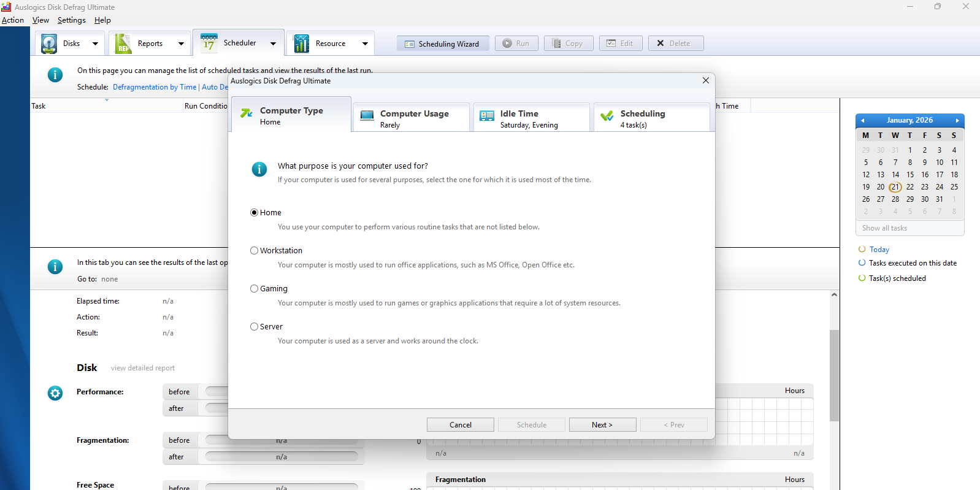Screen dimensions: 980x490
Task: Click the Delete toolbar button
Action: (676, 44)
